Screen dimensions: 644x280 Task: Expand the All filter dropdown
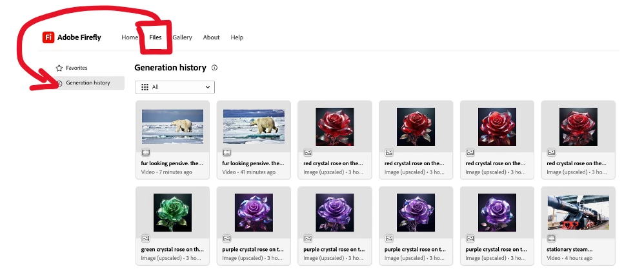tap(175, 87)
